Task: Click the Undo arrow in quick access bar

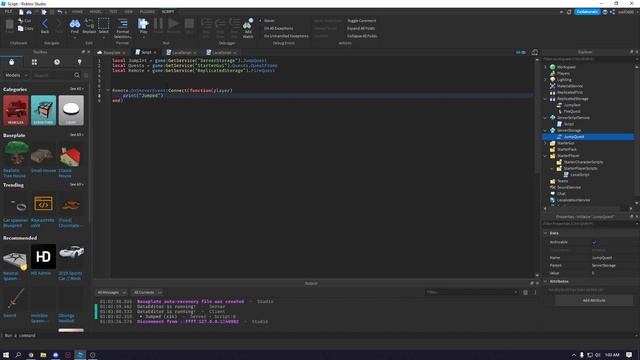Action: tap(60, 12)
